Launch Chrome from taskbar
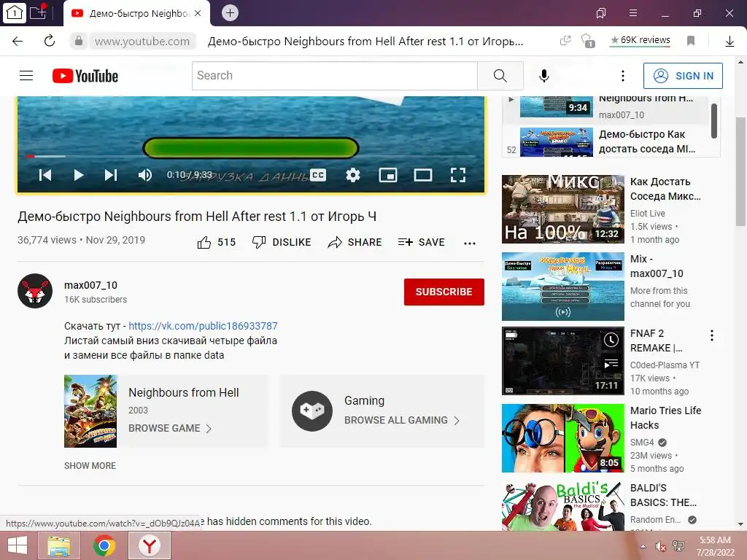 pos(104,545)
